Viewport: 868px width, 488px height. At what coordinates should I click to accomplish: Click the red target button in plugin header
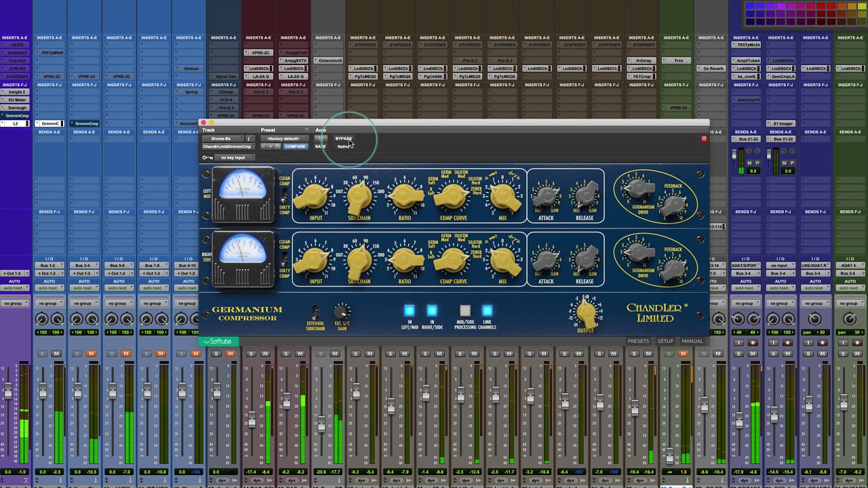point(704,138)
